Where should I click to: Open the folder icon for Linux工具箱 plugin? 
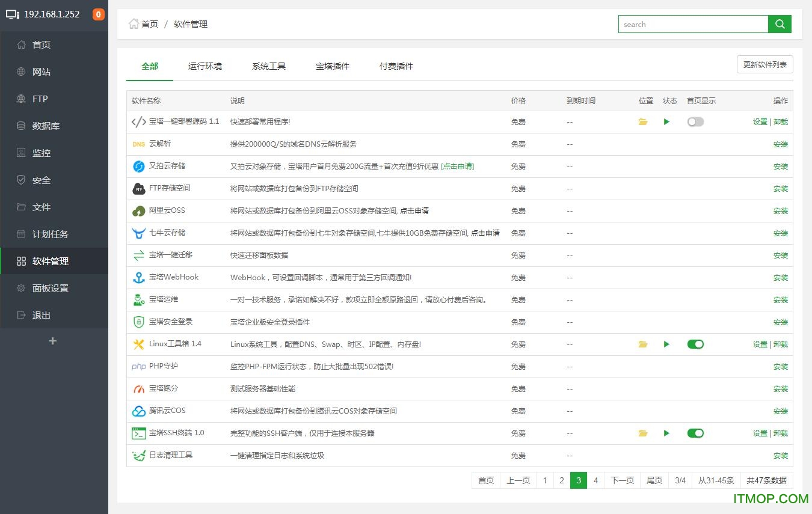(x=643, y=344)
